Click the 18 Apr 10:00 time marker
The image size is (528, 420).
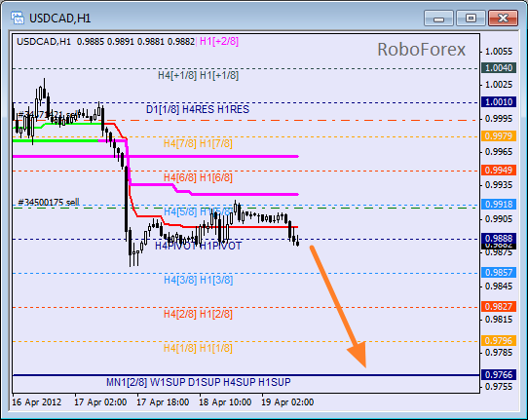(225, 402)
